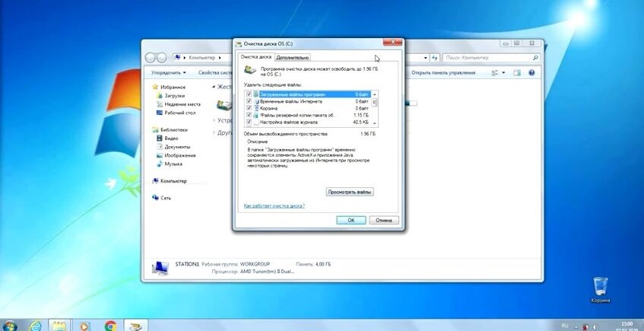Open the Как работает очистка диска link
This screenshot has width=644, height=331.
click(x=274, y=205)
